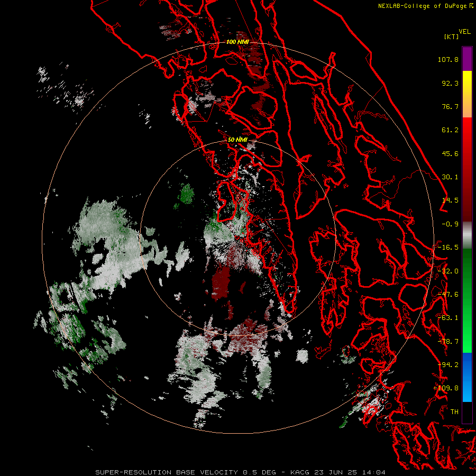Viewport: 476px width, 476px height.
Task: Click the 107.8 legend value
Action: [x=448, y=59]
